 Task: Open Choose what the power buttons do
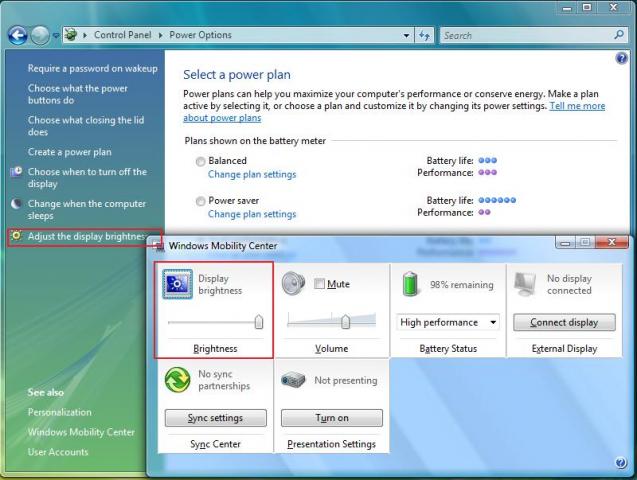pyautogui.click(x=78, y=94)
